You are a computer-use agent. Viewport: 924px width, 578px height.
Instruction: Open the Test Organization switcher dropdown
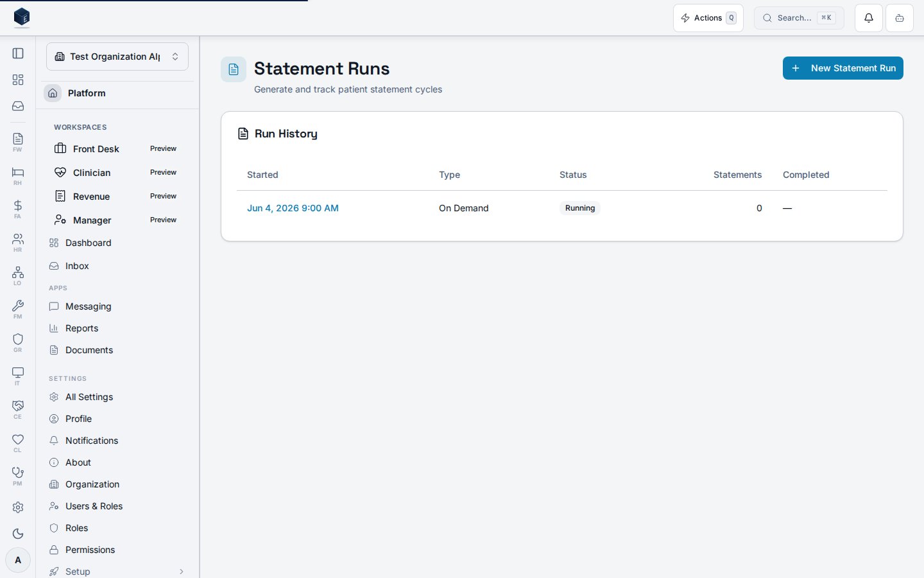[117, 57]
